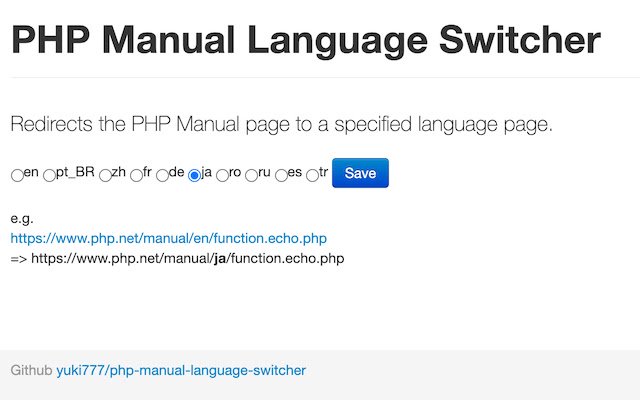Click the PHP Manual Language Switcher heading

tap(306, 41)
